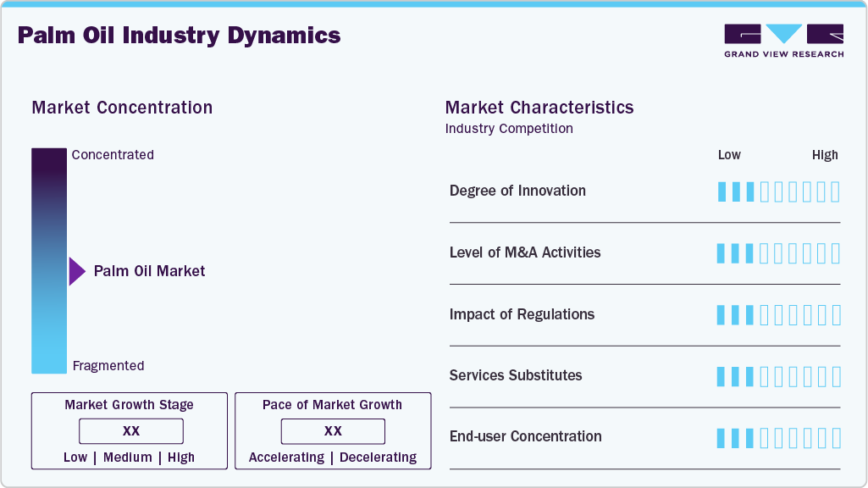
Task: Click the Grand View Research logo
Action: pos(783,41)
